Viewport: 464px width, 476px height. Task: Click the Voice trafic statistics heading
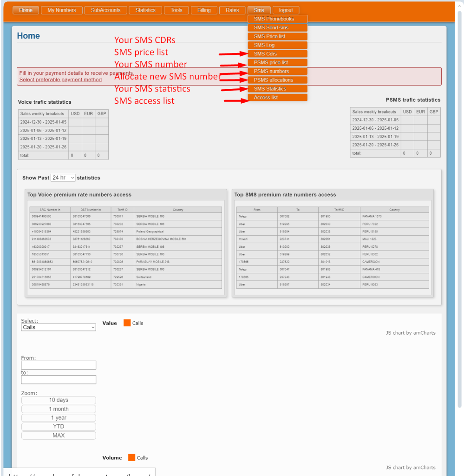[x=45, y=102]
